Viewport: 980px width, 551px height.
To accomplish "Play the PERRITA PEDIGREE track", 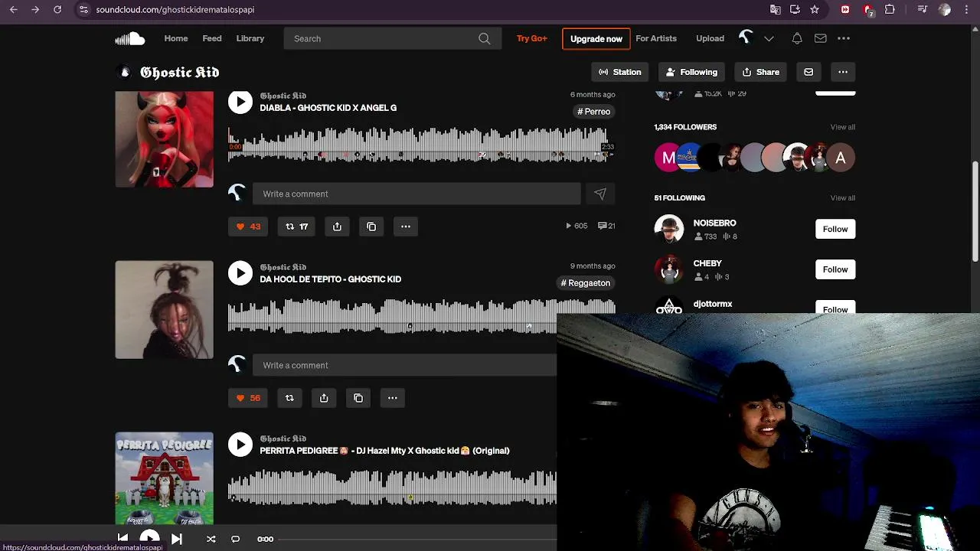I will click(240, 445).
